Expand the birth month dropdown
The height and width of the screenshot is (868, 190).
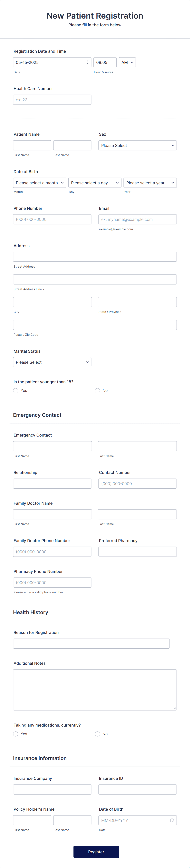click(39, 183)
